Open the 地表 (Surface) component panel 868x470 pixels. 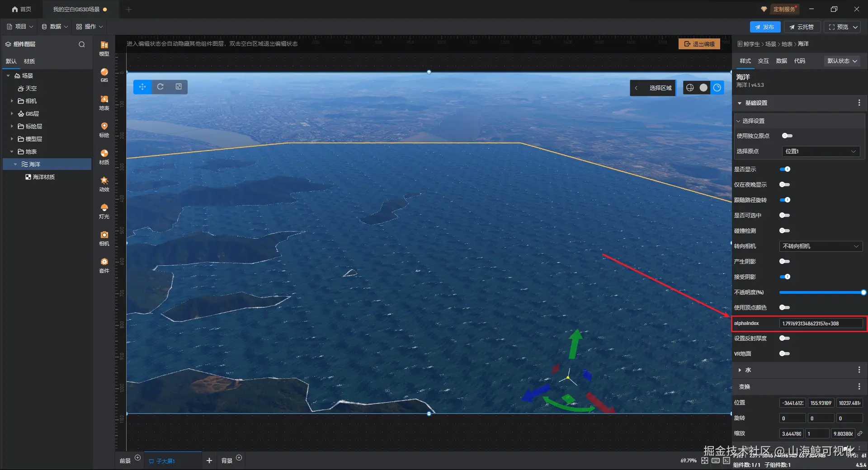pos(104,103)
